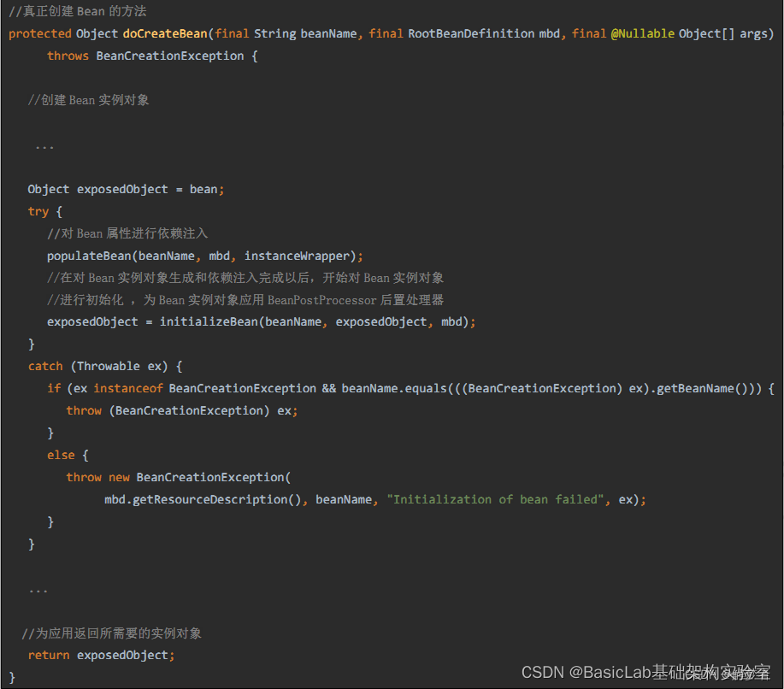Click the initializeBean(beanName, exposedObject, mbd) line

[262, 322]
